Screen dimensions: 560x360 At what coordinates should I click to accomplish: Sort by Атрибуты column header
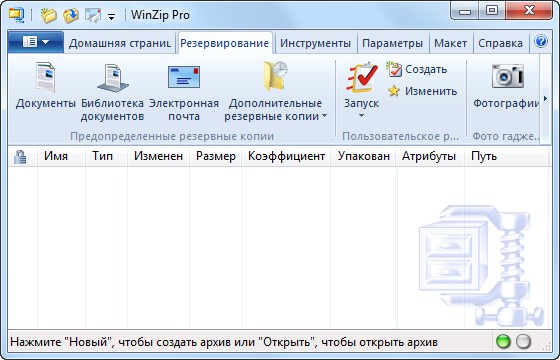429,156
